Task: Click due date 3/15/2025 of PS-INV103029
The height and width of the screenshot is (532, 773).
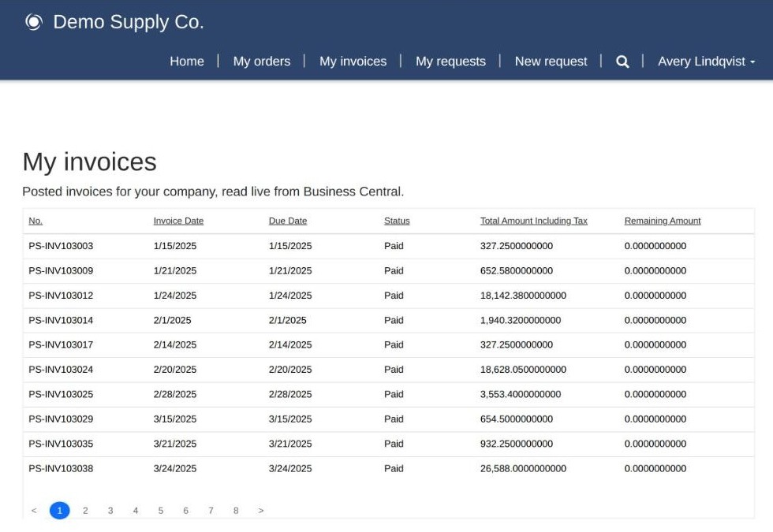Action: 290,419
